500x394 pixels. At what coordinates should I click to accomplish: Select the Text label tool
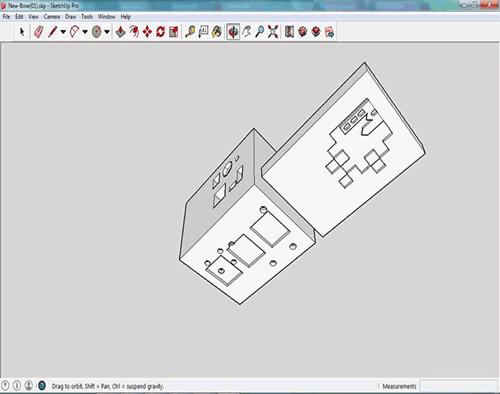pyautogui.click(x=203, y=32)
